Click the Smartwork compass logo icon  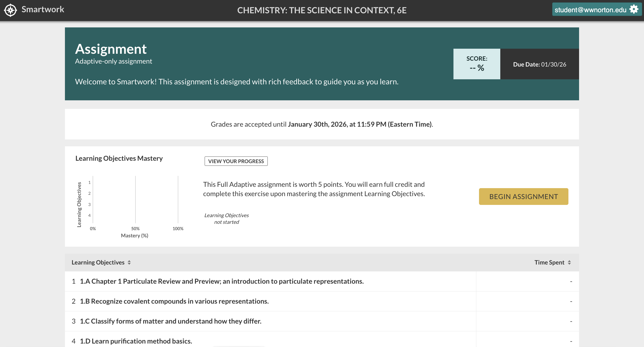[10, 10]
